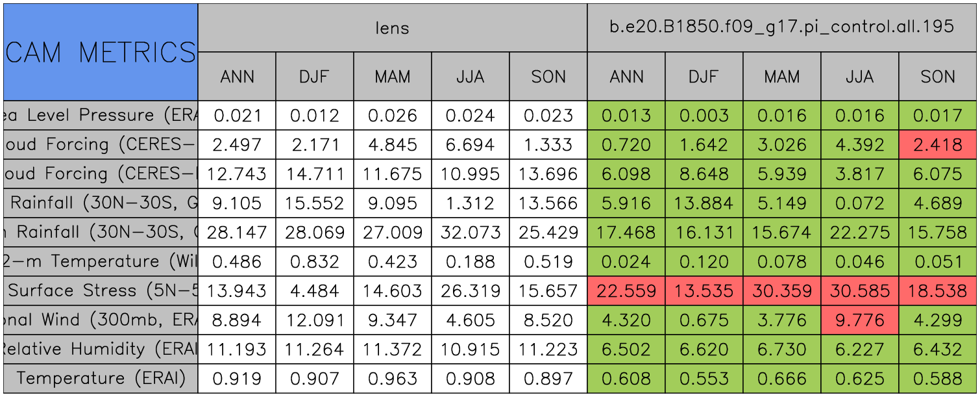980x397 pixels.
Task: Click the Zonal Wind (300mb) row label
Action: 100,320
